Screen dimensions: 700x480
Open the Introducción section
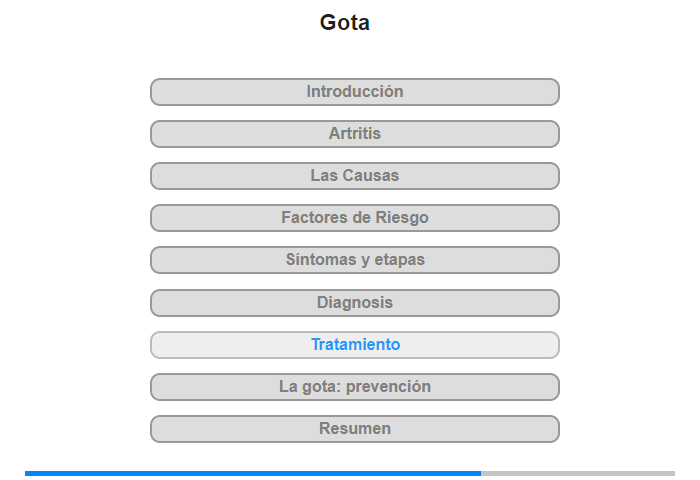pyautogui.click(x=354, y=92)
